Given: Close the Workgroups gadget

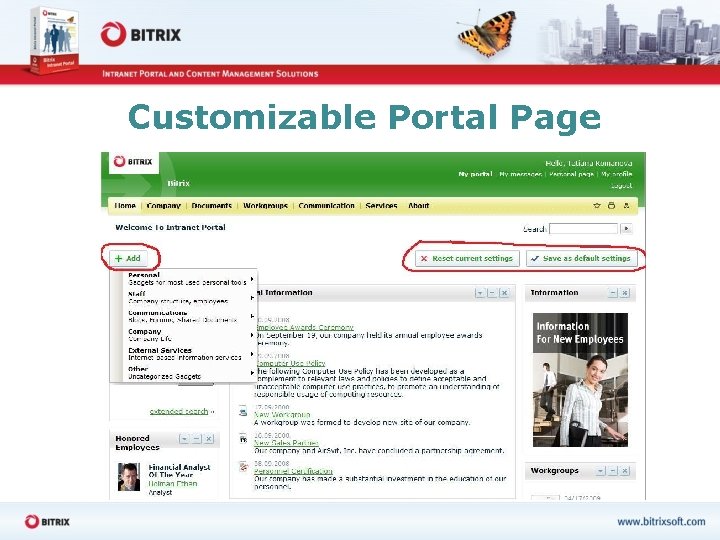Looking at the screenshot, I should 625,471.
